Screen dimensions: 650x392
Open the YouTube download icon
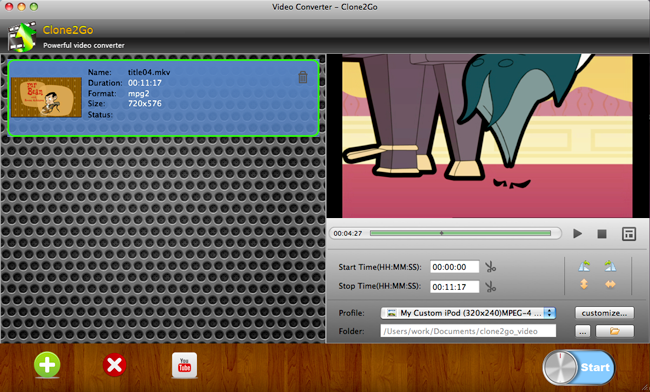184,365
